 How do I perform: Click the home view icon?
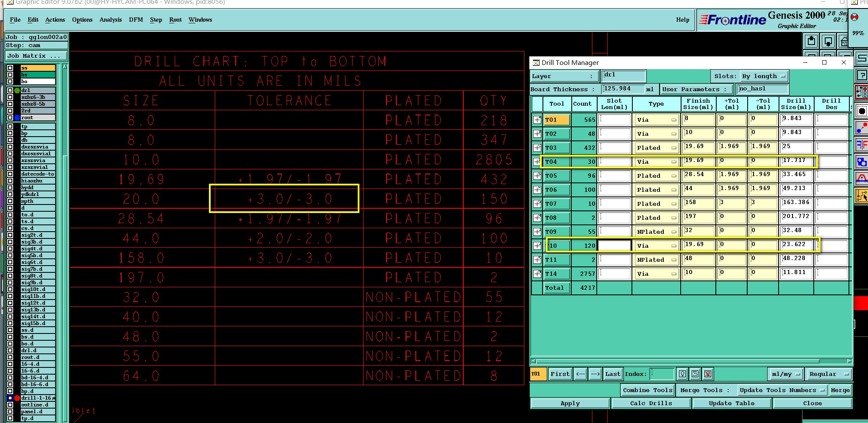coord(843,41)
